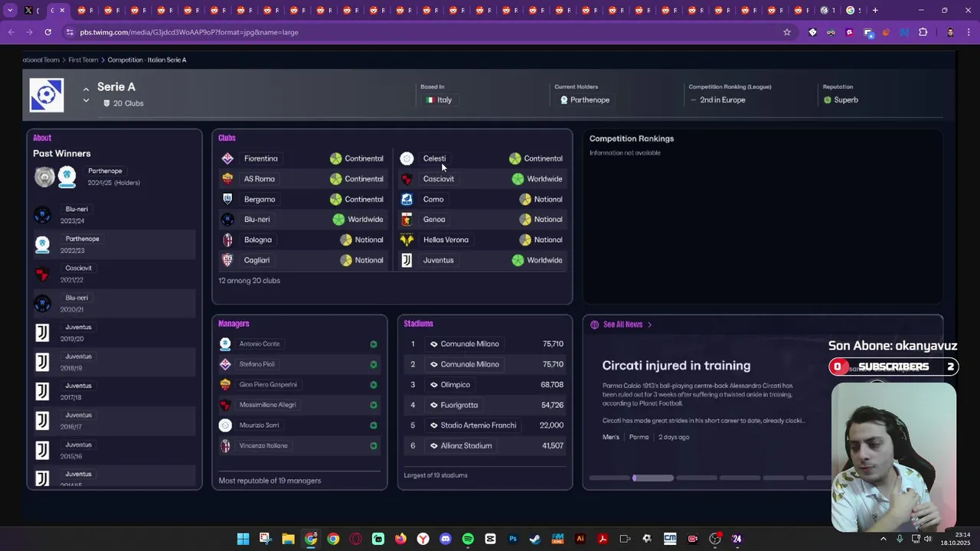The image size is (980, 551).
Task: Click the Antonio Conte manager icon
Action: click(x=225, y=344)
